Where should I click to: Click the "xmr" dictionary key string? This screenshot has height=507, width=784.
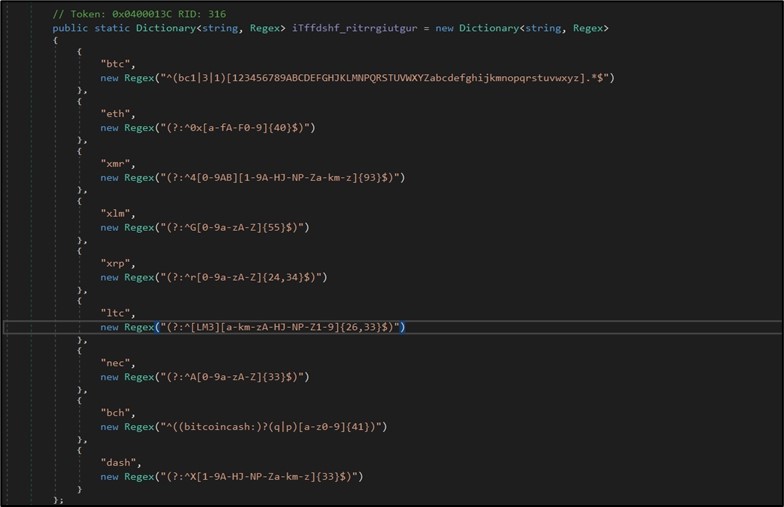(x=113, y=163)
